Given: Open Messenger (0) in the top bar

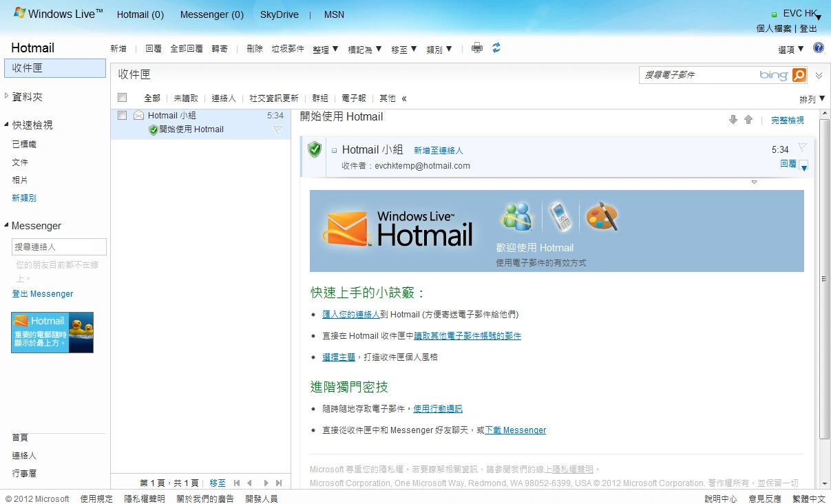Looking at the screenshot, I should tap(212, 14).
